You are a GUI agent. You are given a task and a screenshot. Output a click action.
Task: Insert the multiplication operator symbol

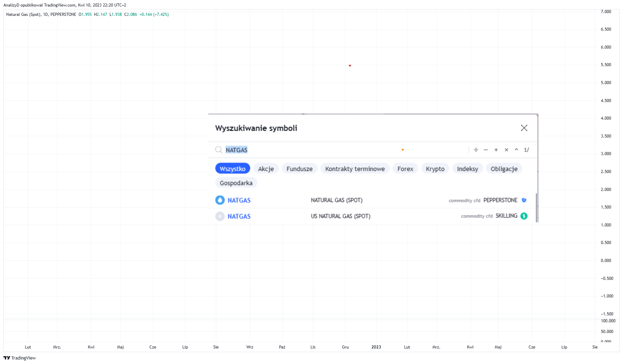pos(506,150)
